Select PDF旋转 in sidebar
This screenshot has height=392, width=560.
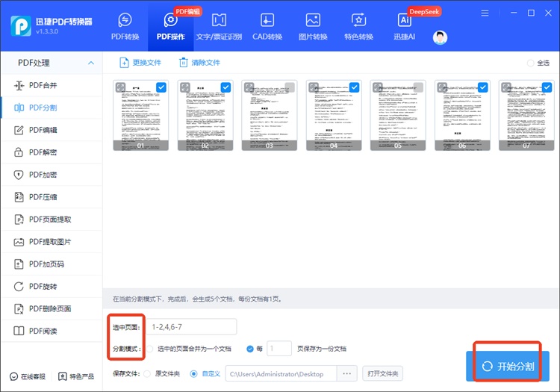pyautogui.click(x=52, y=286)
